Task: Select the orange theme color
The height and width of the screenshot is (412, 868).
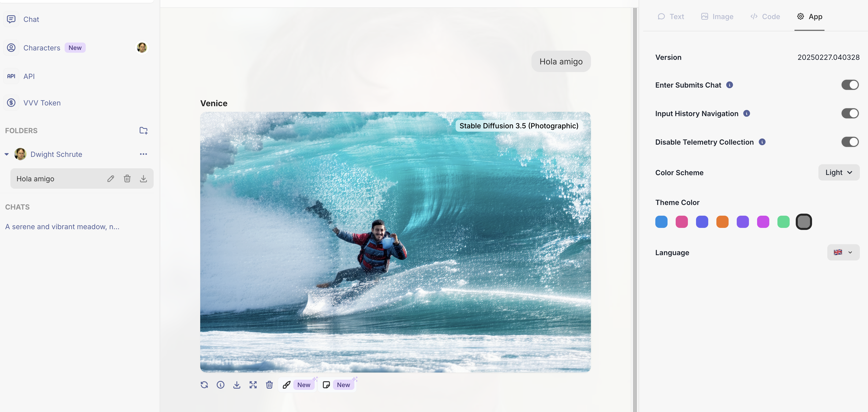Action: (x=722, y=222)
